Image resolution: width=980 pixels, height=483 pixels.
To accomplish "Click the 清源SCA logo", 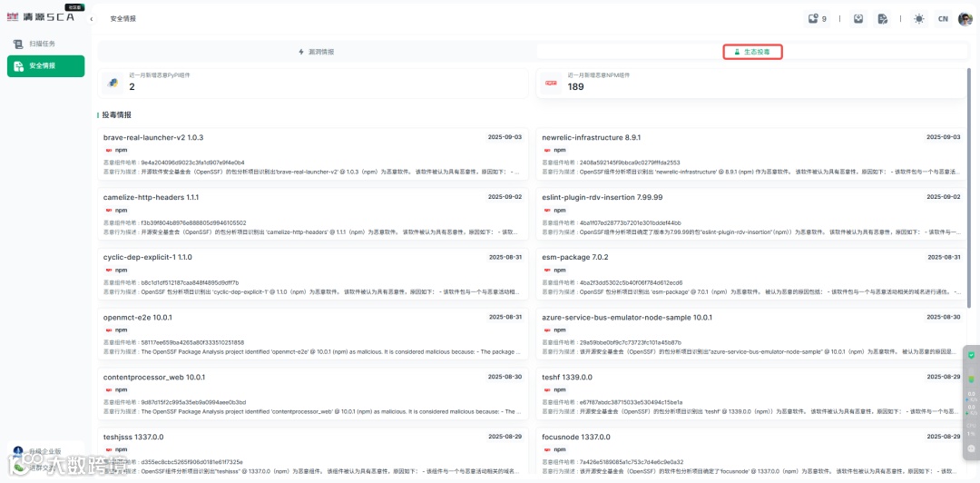I will 40,17.
